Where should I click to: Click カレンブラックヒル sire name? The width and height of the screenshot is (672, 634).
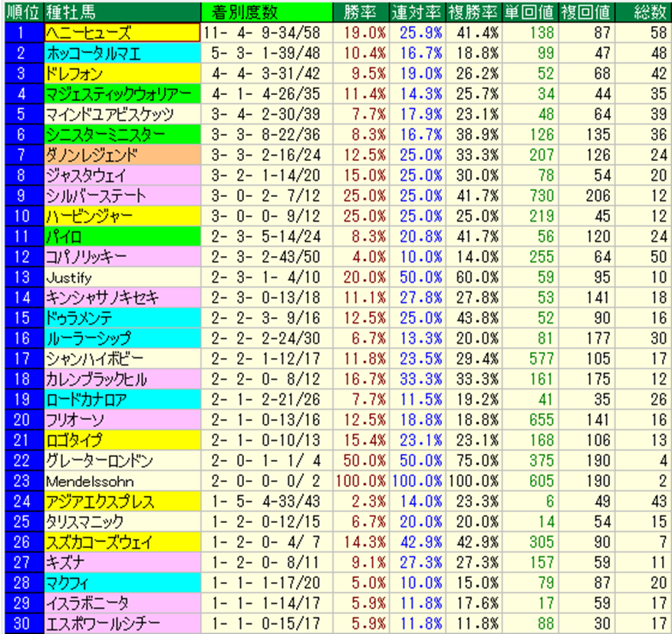(123, 379)
